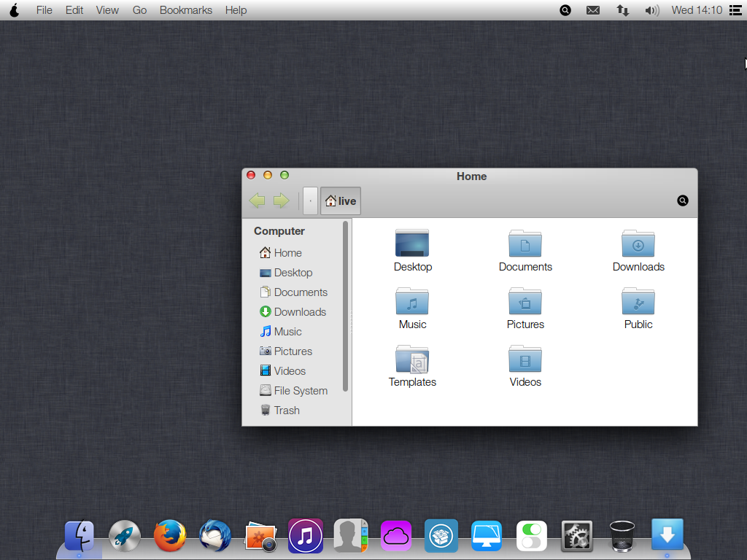Click the mail envelope icon in menu bar
This screenshot has height=560, width=747.
coord(593,10)
